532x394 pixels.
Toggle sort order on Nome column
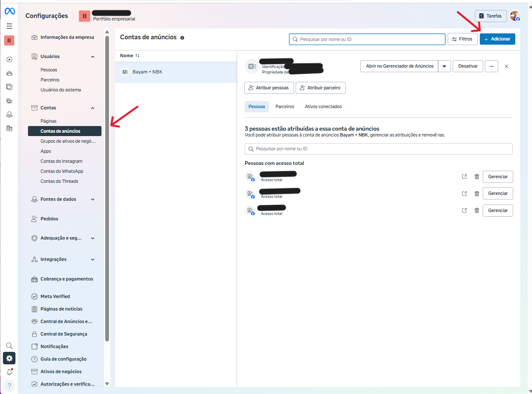(x=137, y=56)
